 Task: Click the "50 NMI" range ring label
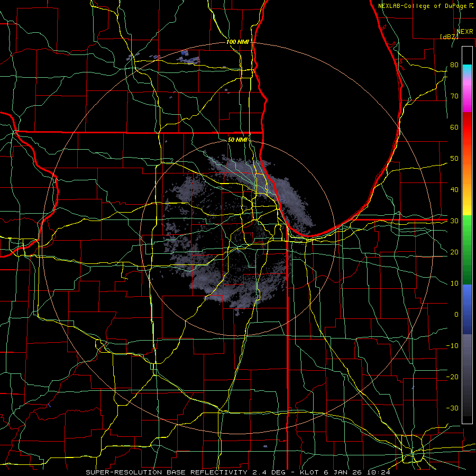[237, 140]
